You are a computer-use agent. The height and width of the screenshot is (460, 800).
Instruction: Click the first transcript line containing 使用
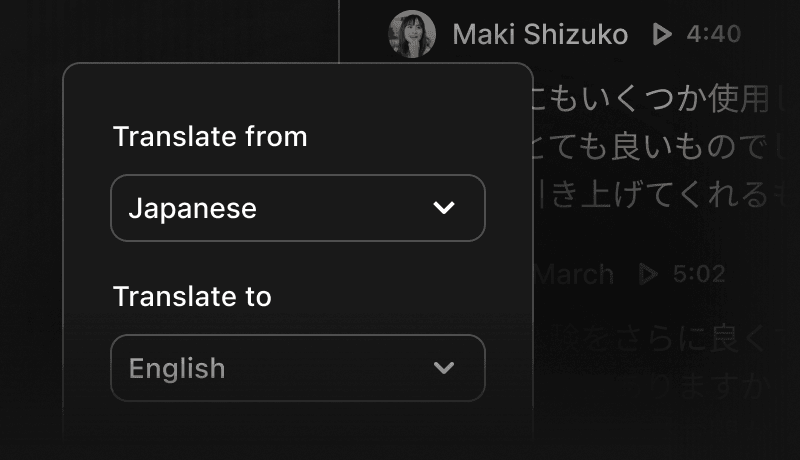658,98
